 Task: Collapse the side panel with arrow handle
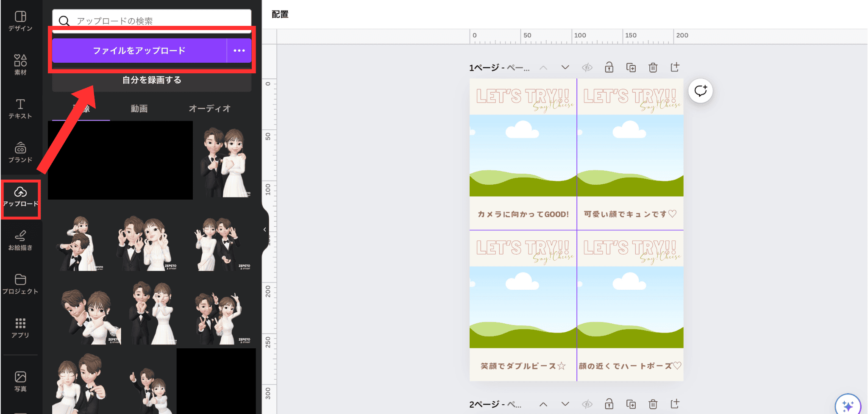[x=265, y=230]
